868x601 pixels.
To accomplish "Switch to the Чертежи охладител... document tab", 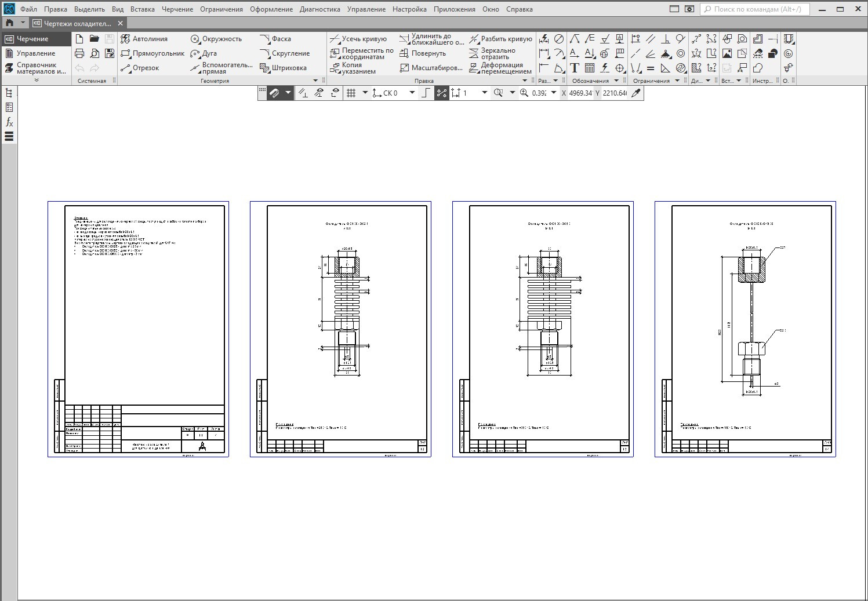I will (78, 23).
